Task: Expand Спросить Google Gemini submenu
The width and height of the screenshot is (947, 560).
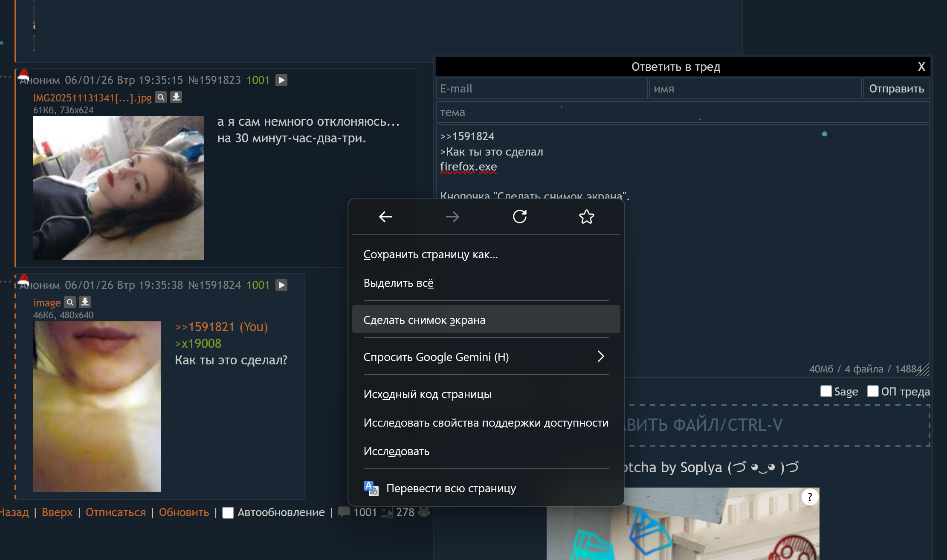Action: coord(486,357)
